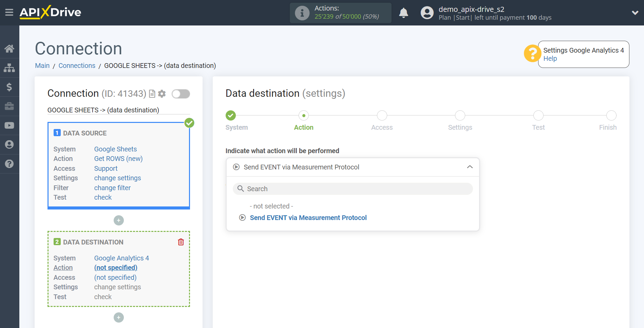Click the help question mark icon in sidebar
644x328 pixels.
9,164
